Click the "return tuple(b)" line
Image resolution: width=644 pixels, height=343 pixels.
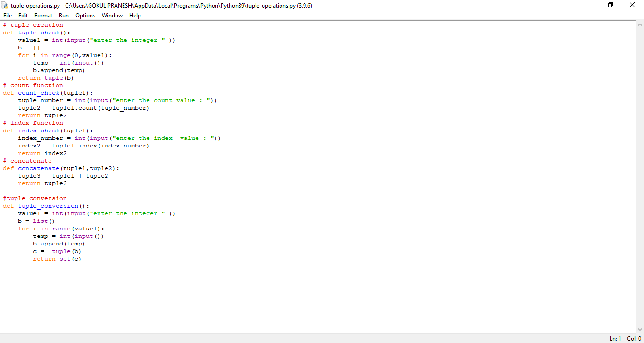(46, 78)
